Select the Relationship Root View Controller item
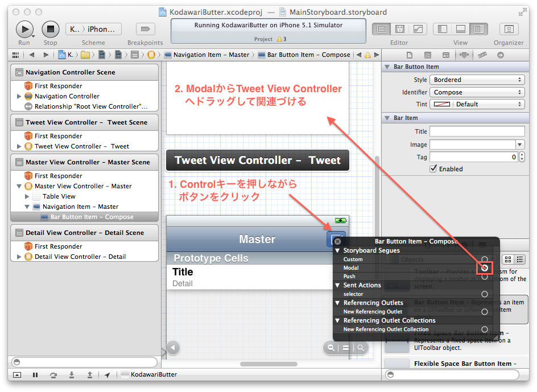 86,106
